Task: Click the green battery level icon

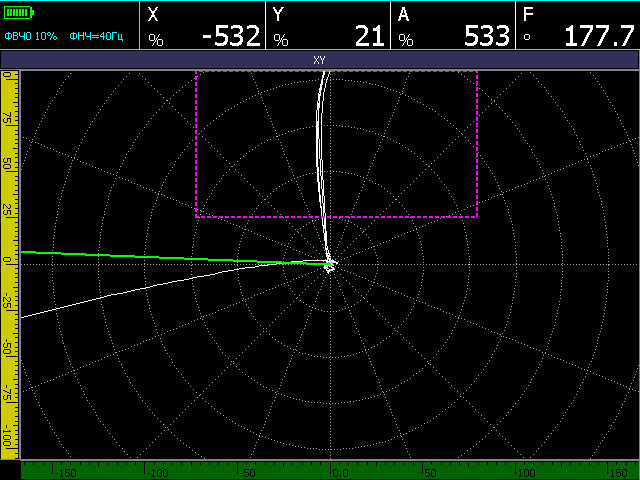Action: coord(18,13)
